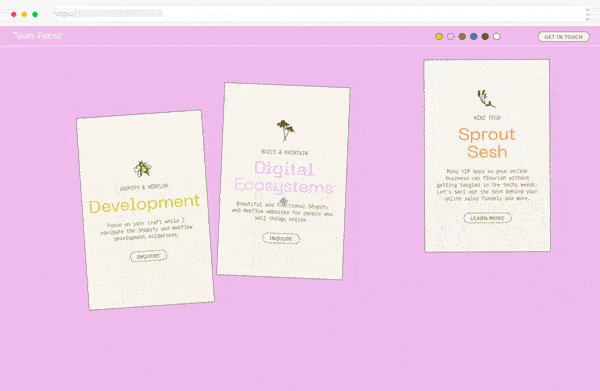Click the Sprout Sesh description paragraph
Image resolution: width=600 pixels, height=391 pixels.
(x=487, y=185)
